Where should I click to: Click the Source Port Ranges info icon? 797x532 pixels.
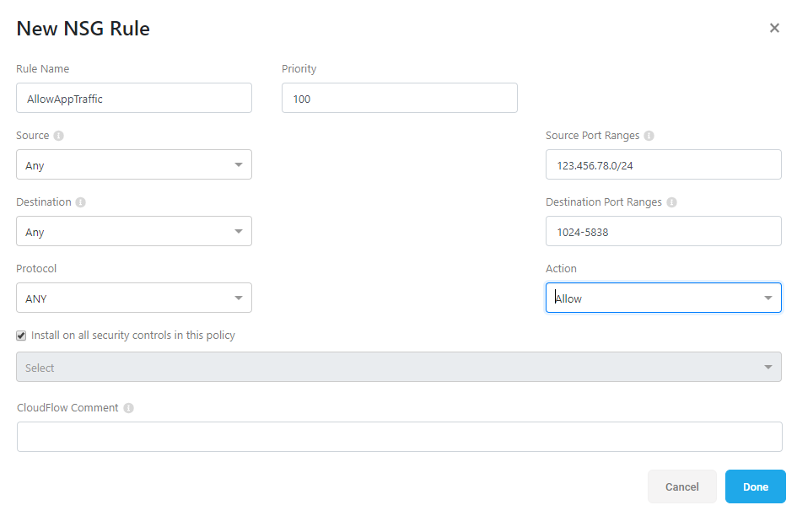pyautogui.click(x=649, y=136)
